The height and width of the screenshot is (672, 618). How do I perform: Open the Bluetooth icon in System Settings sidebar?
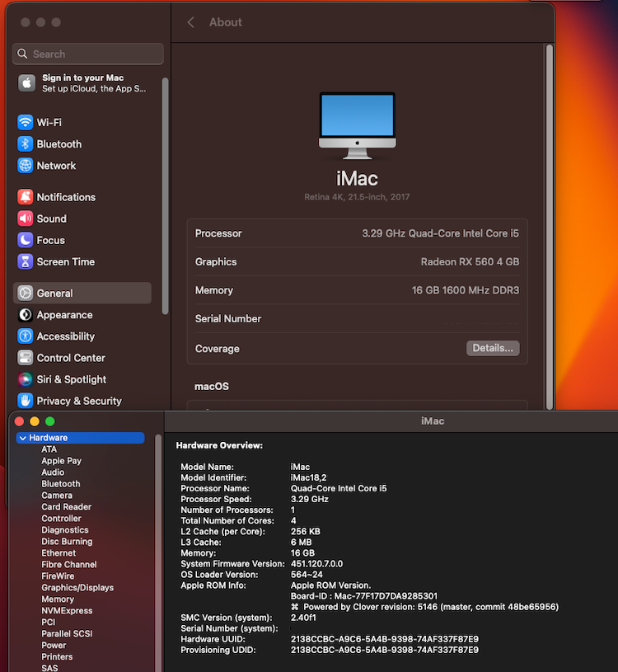(26, 144)
